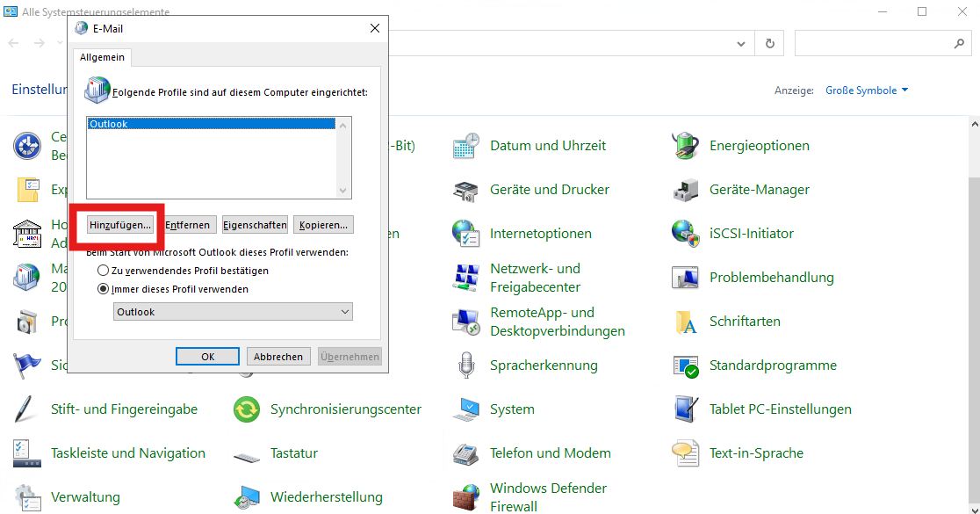Open the Geräte und Drucker printer icon
Viewport: 980px width, 514px height.
pos(465,190)
